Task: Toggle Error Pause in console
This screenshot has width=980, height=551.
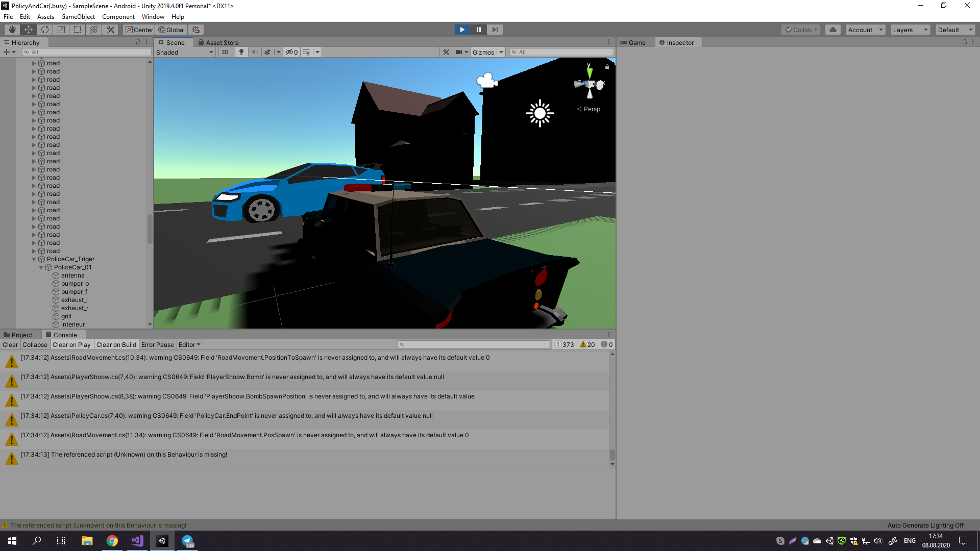Action: (157, 345)
